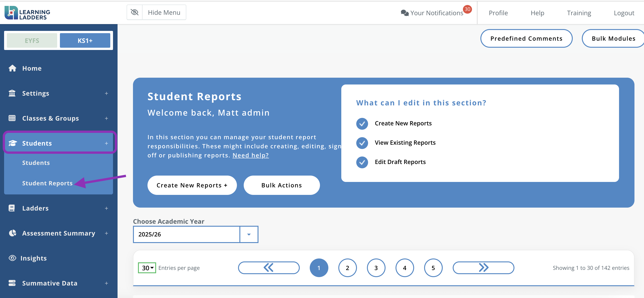Open Student Reports submenu item
The width and height of the screenshot is (644, 298).
tap(47, 183)
